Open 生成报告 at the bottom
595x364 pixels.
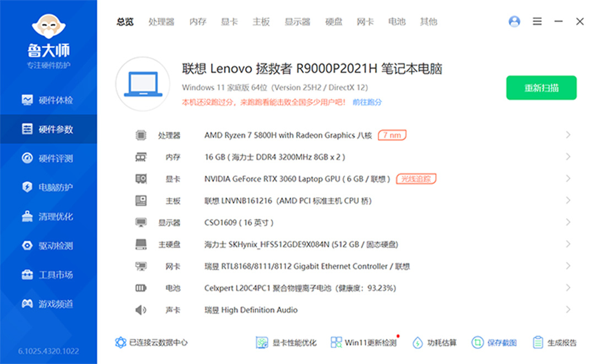(x=555, y=343)
